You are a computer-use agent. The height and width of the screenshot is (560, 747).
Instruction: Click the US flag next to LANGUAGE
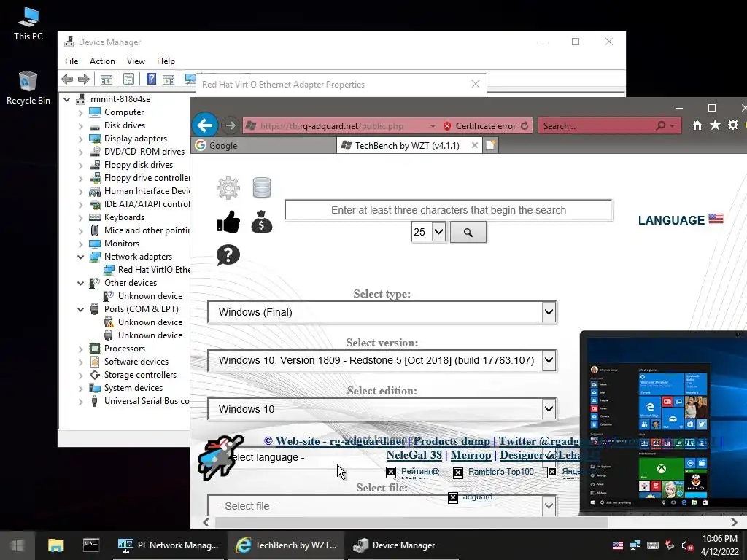[x=716, y=219]
